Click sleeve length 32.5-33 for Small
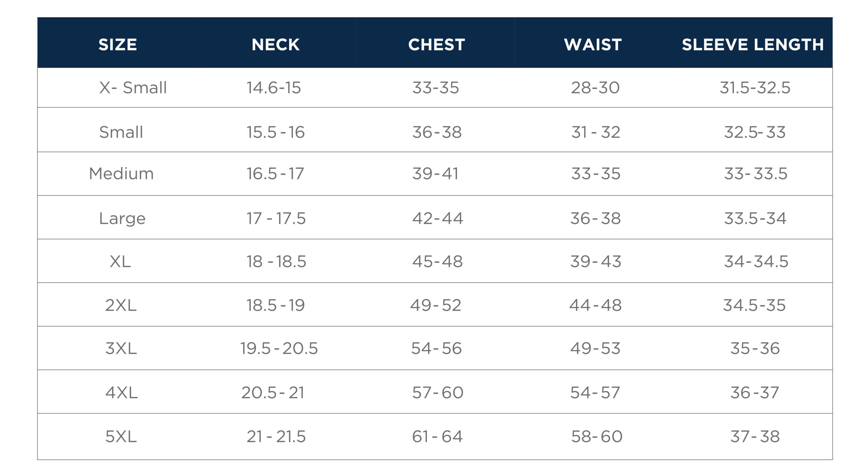The height and width of the screenshot is (474, 868). pos(755,132)
